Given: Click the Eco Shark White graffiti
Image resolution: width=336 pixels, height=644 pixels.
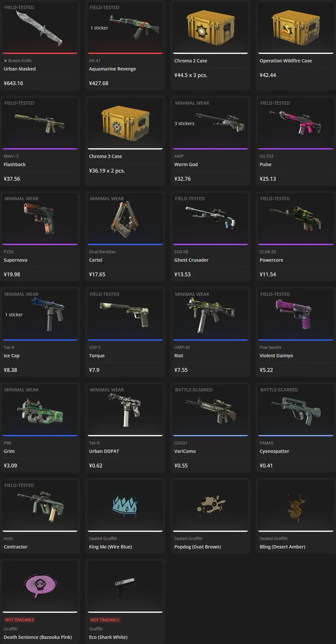Looking at the screenshot, I should pyautogui.click(x=125, y=602).
